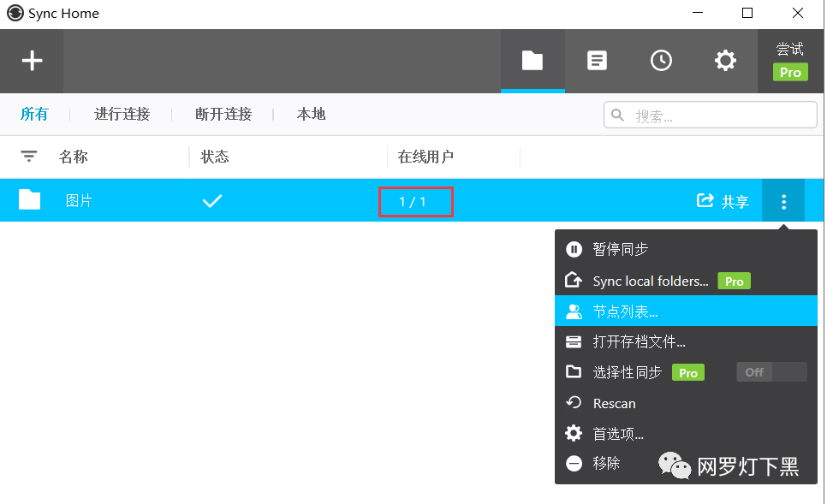The width and height of the screenshot is (827, 504).
Task: Close the Sync Home window
Action: (x=798, y=13)
